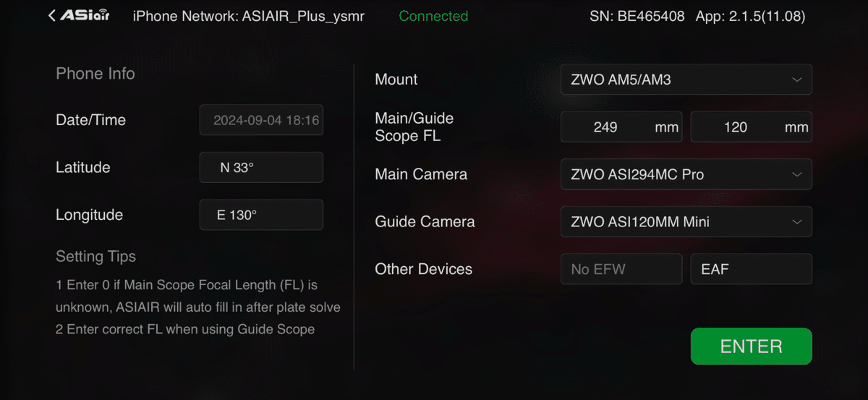This screenshot has width=868, height=400.
Task: Open the No EFW device box
Action: (621, 269)
